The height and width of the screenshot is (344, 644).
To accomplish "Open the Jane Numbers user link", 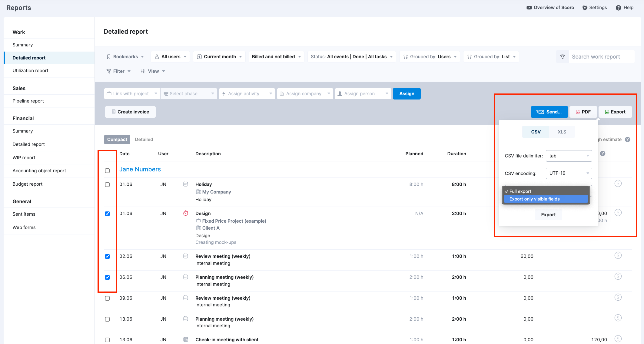I will (x=140, y=169).
